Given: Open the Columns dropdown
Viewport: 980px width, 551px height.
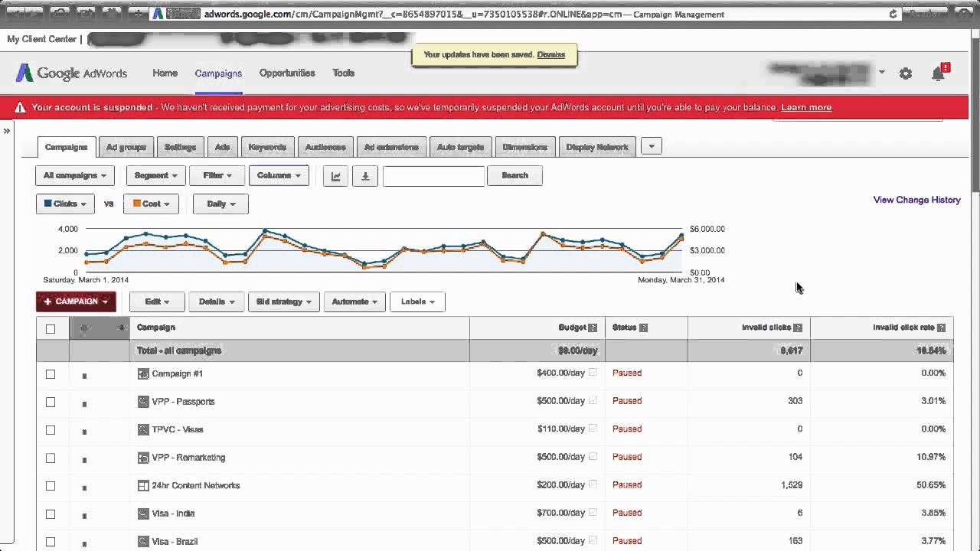Looking at the screenshot, I should [279, 176].
